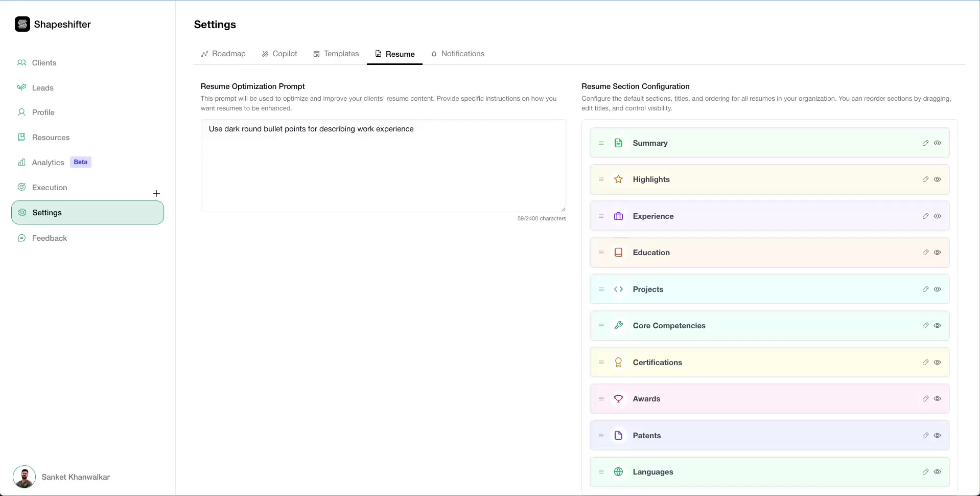Click the Leads sidebar icon
980x496 pixels.
tap(21, 87)
